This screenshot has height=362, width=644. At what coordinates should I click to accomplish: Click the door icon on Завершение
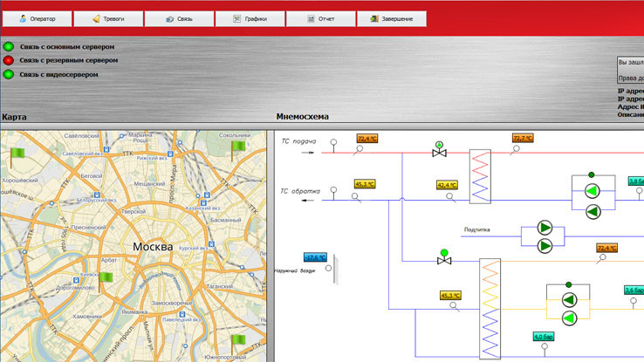pyautogui.click(x=374, y=19)
